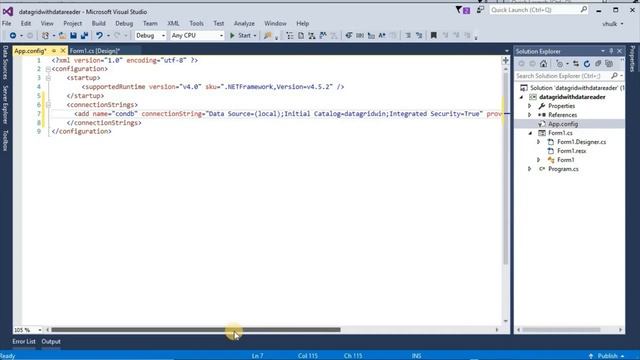Screen dimensions: 640x360
Task: Expand the References node in Solution Explorer
Action: tap(530, 115)
